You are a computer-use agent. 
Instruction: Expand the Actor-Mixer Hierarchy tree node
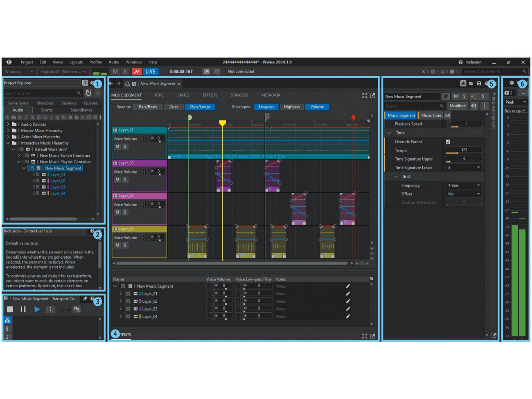(8, 137)
